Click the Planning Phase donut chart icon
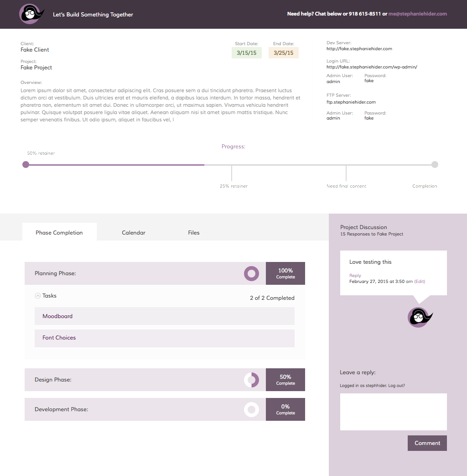Viewport: 467px width, 476px height. click(x=251, y=274)
